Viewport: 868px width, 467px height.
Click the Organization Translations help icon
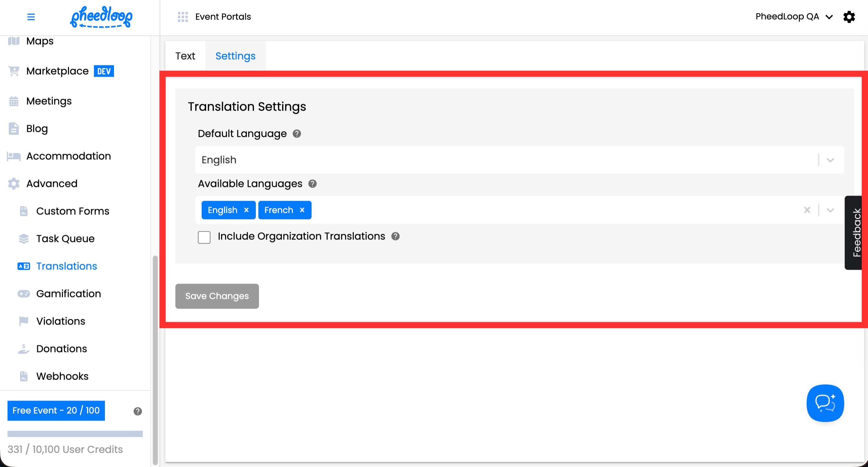click(395, 236)
